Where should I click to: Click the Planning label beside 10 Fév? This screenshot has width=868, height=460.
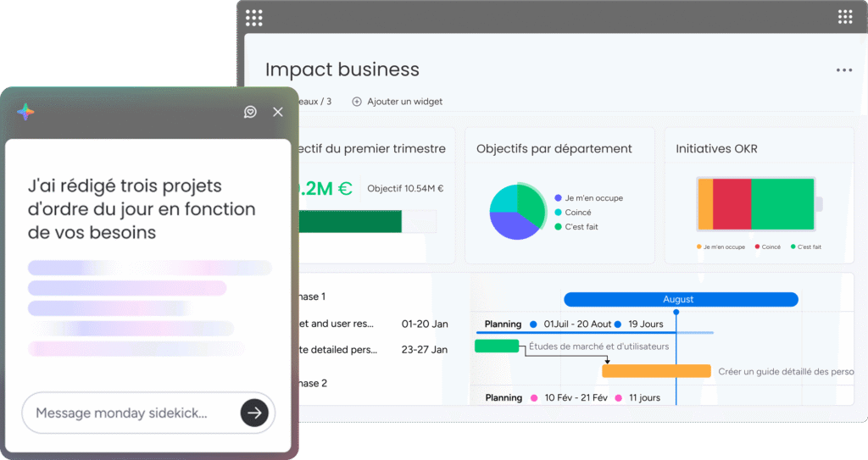pos(504,398)
